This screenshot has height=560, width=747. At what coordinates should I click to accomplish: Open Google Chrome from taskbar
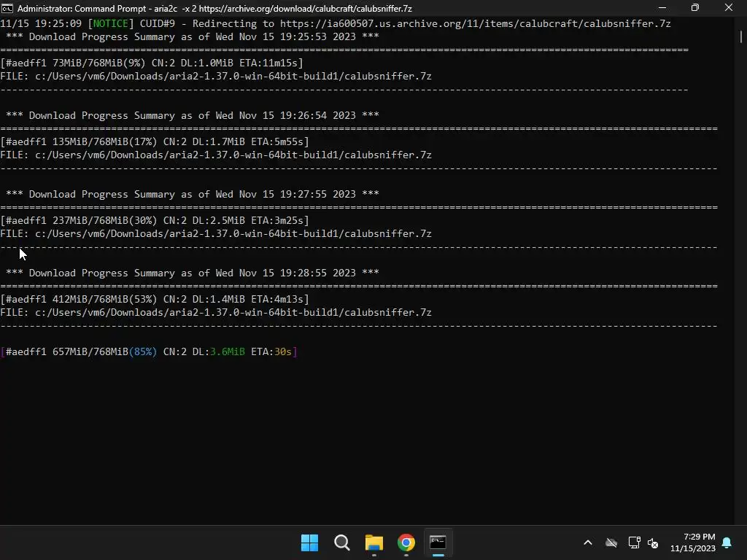[406, 542]
